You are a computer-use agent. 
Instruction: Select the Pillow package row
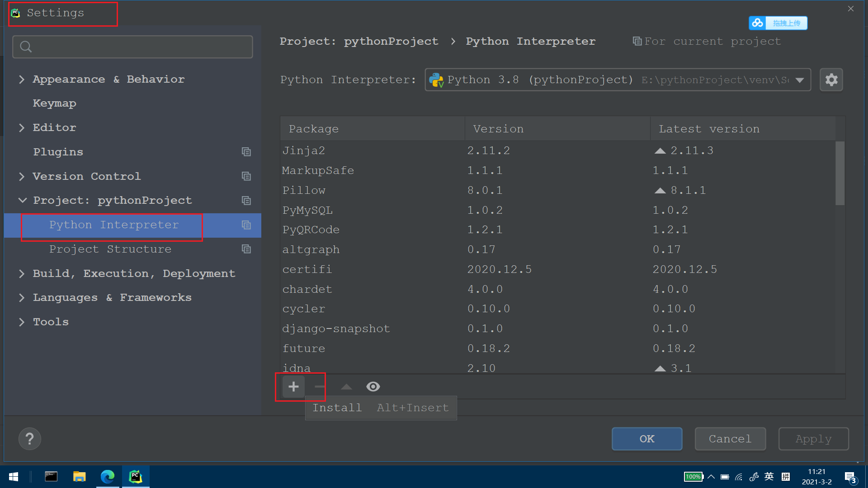coord(558,191)
